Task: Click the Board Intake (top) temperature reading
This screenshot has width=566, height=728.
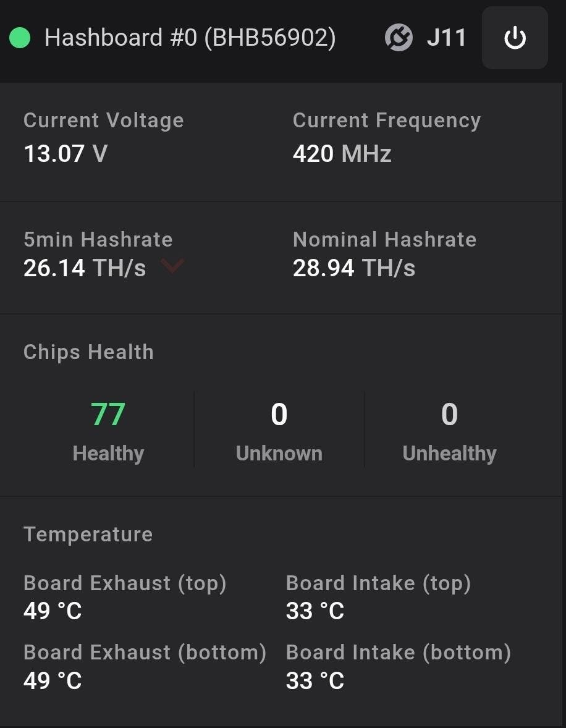Action: [x=315, y=611]
